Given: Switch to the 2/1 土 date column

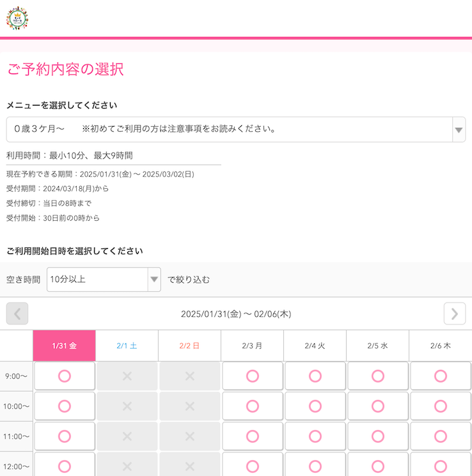Looking at the screenshot, I should click(127, 345).
